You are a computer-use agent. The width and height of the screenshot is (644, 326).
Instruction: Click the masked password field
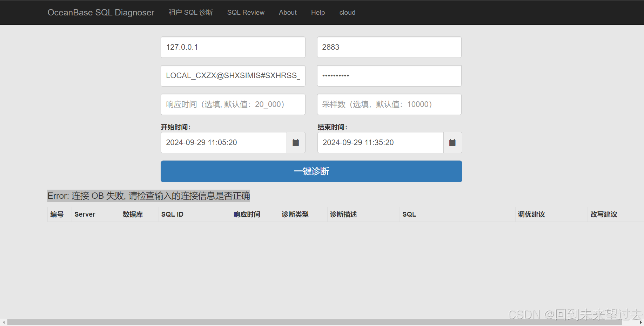click(389, 76)
